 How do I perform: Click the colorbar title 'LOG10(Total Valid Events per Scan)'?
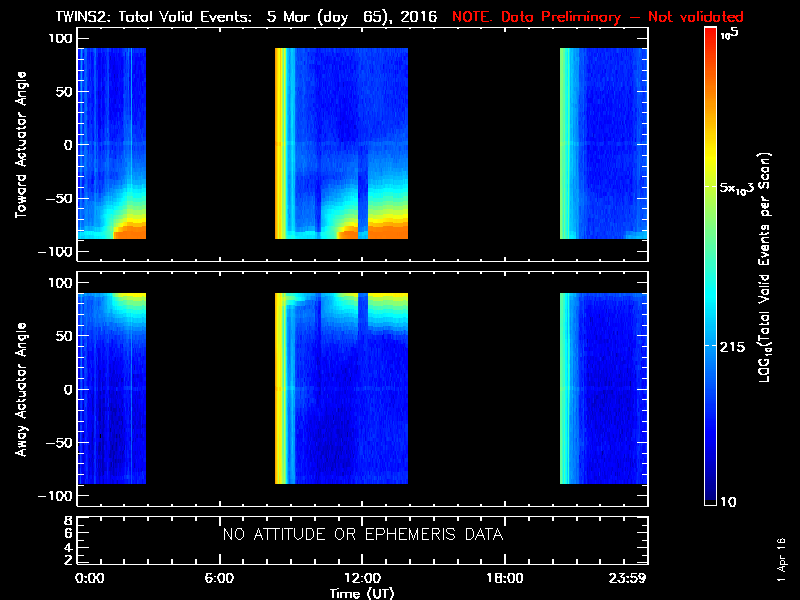coord(764,267)
